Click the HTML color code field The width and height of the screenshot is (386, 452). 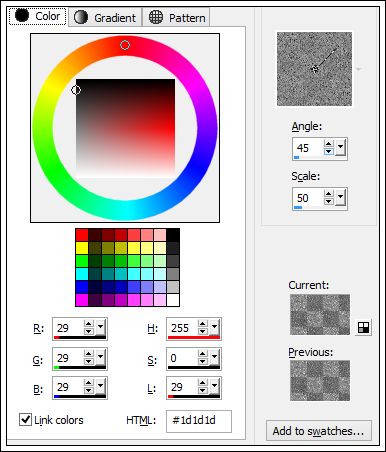[199, 421]
